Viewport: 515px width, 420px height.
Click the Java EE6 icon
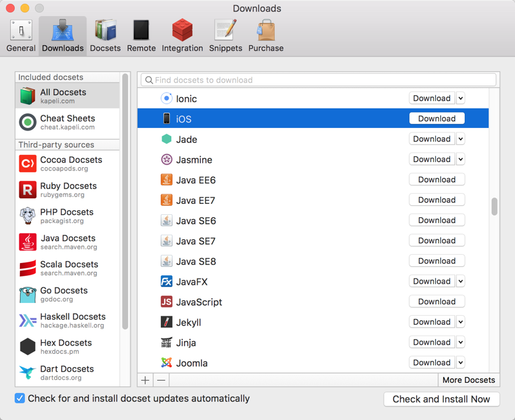point(167,179)
